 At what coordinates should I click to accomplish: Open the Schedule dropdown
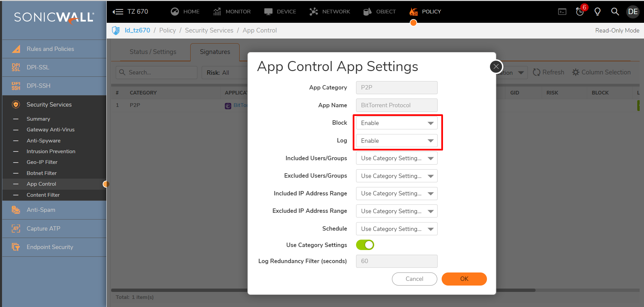397,229
